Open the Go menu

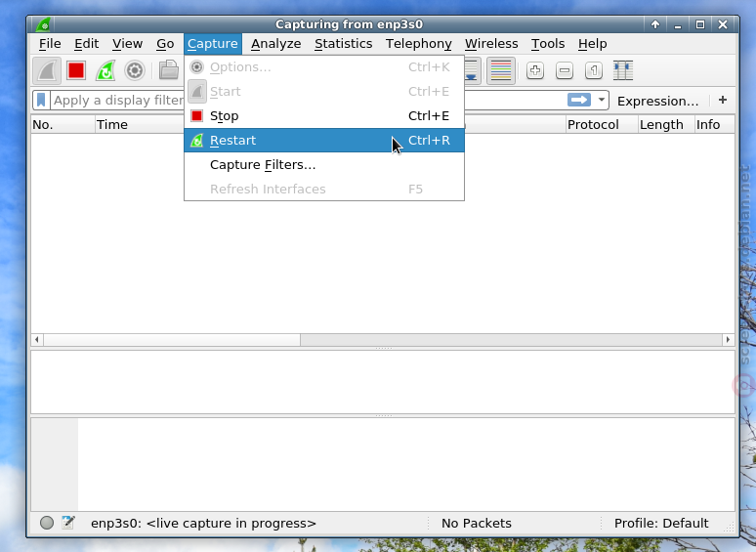pyautogui.click(x=165, y=44)
